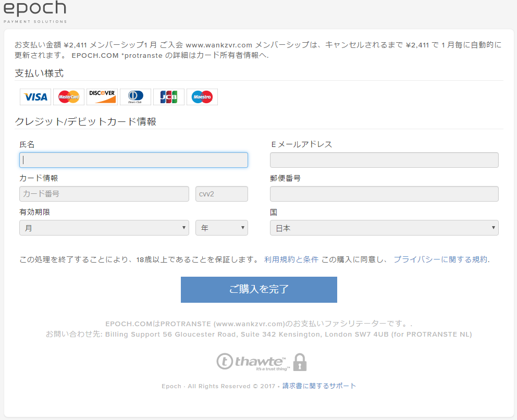Viewport: 517px width, 420px height.
Task: Expand the country dropdown showing 日本
Action: [x=384, y=228]
